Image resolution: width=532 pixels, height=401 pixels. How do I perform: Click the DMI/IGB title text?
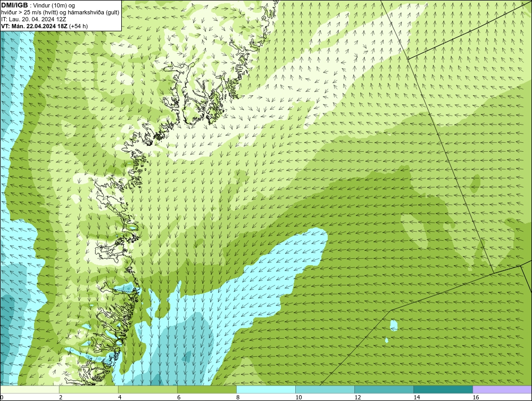point(14,5)
